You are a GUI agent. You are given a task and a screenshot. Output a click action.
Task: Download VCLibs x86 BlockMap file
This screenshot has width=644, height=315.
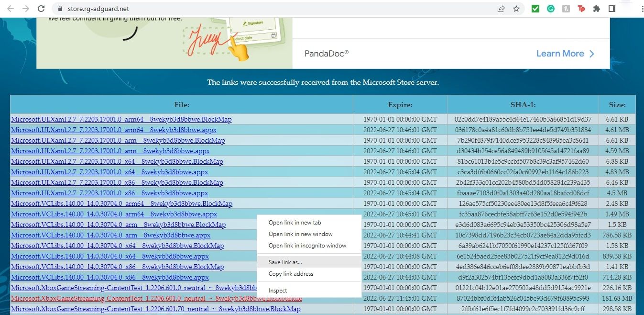coord(118,267)
